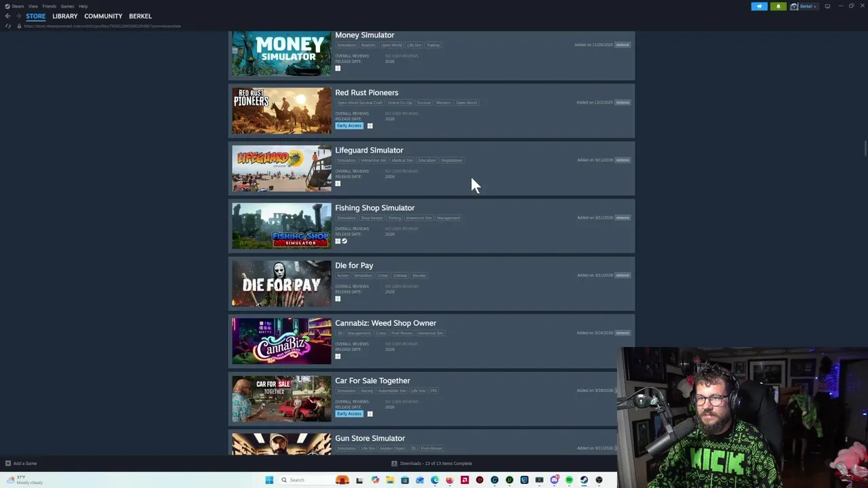Click the Car For Sale Together title
This screenshot has width=868, height=488.
[372, 381]
